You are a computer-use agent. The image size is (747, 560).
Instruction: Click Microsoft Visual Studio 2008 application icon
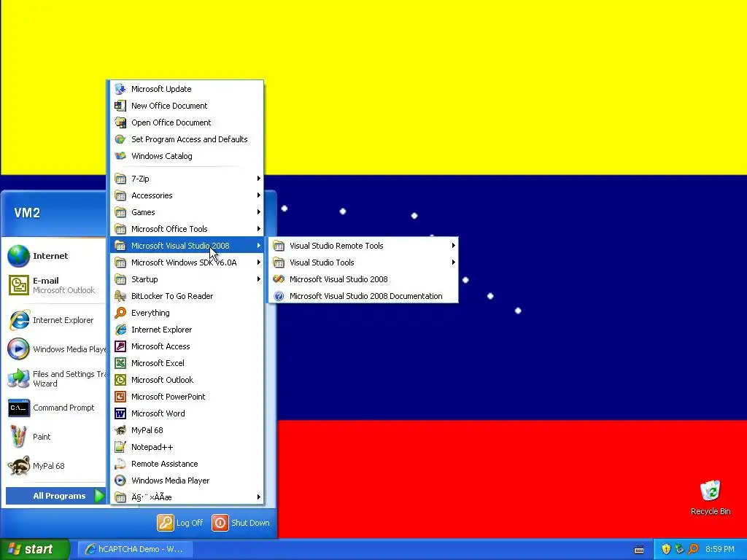click(x=279, y=279)
